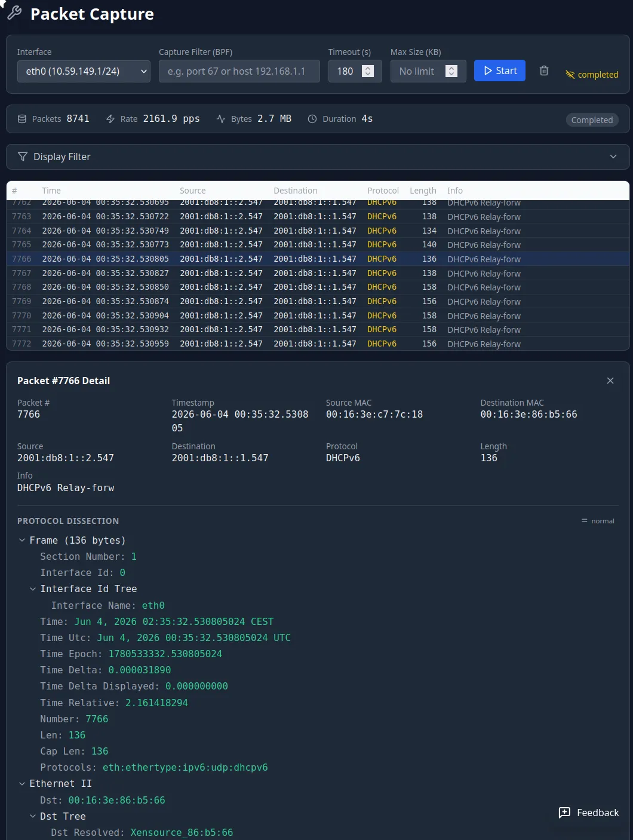Select packet row 7765
The width and height of the screenshot is (633, 840).
coord(318,244)
